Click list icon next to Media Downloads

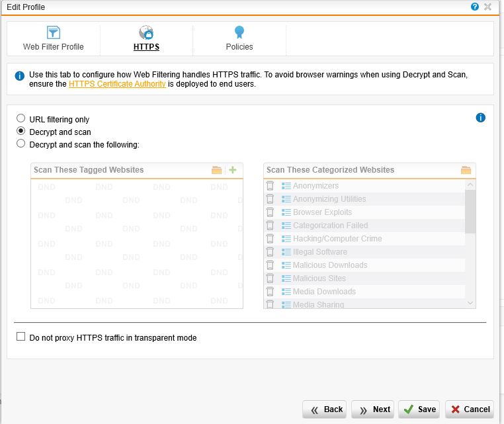tap(286, 291)
